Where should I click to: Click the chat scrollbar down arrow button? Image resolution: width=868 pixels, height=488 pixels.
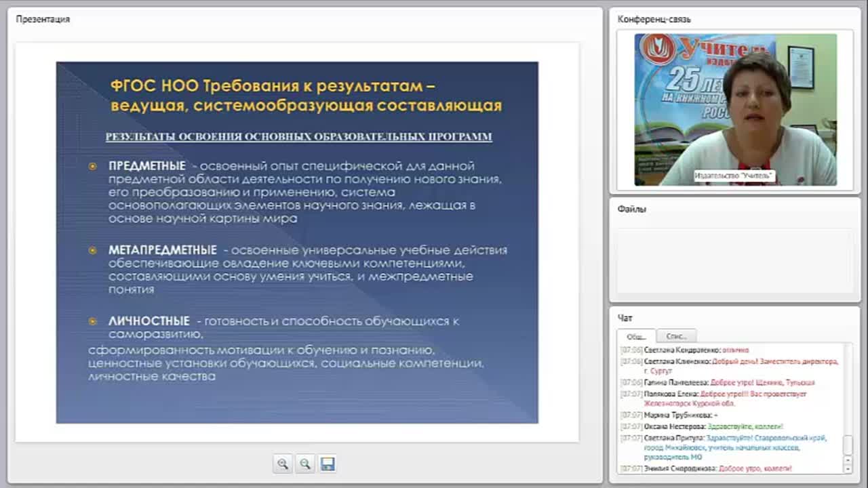847,468
